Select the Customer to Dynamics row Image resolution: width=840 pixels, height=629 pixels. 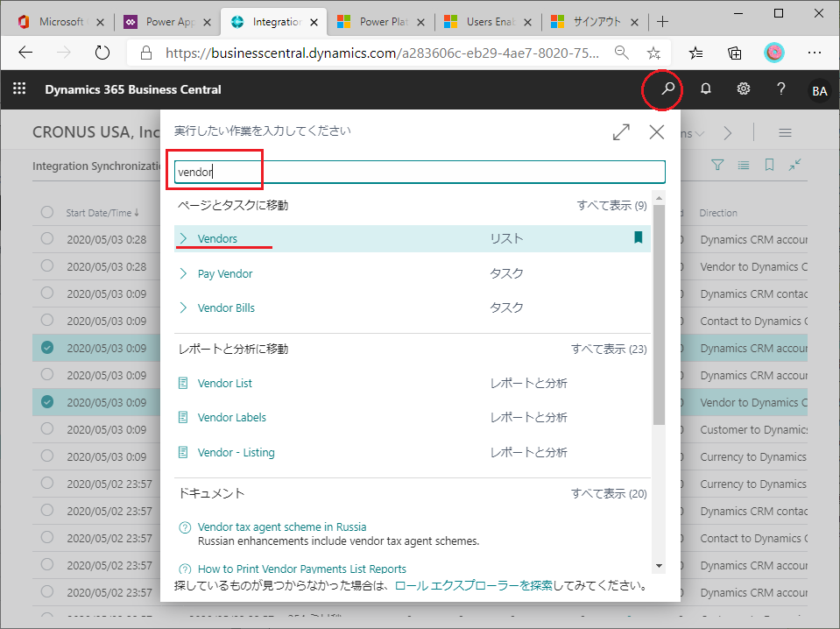(x=47, y=428)
